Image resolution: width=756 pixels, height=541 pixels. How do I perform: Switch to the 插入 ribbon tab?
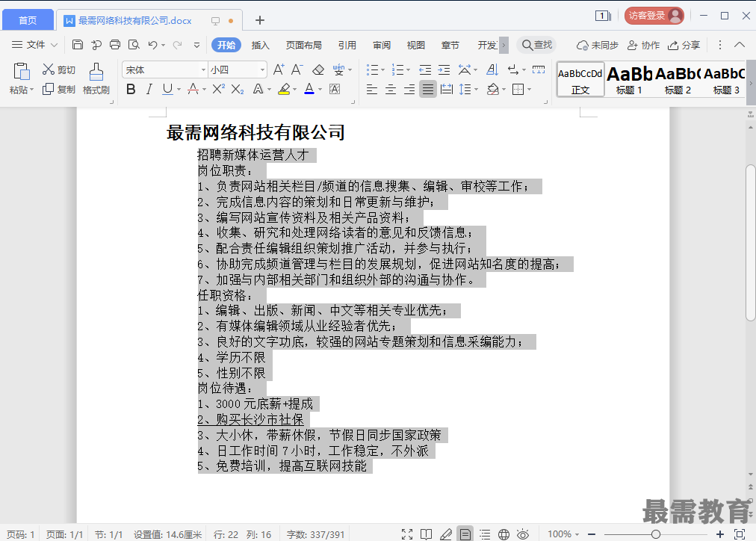click(261, 46)
